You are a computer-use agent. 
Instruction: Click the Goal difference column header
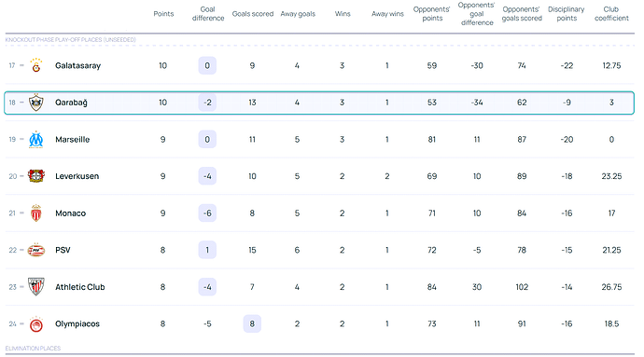[208, 14]
